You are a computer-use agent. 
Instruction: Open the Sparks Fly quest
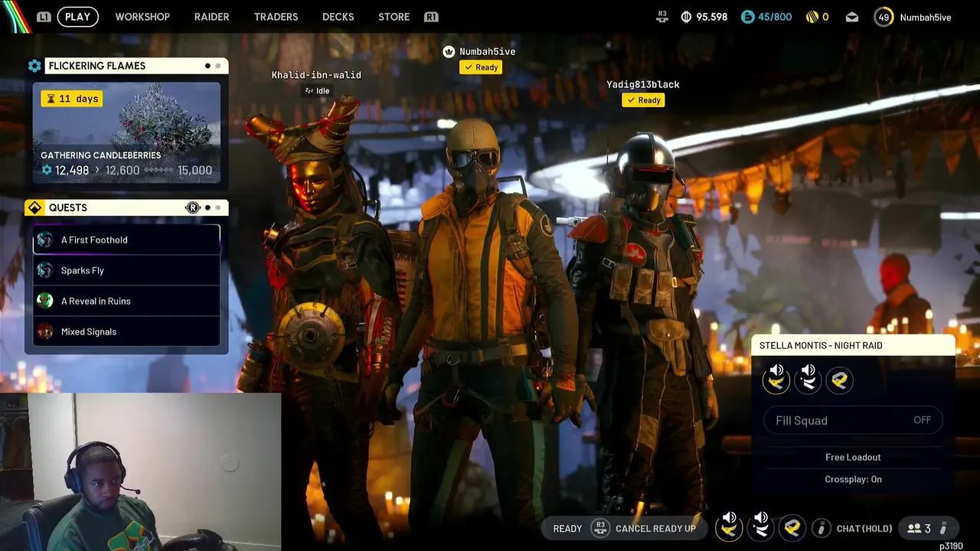(x=126, y=270)
